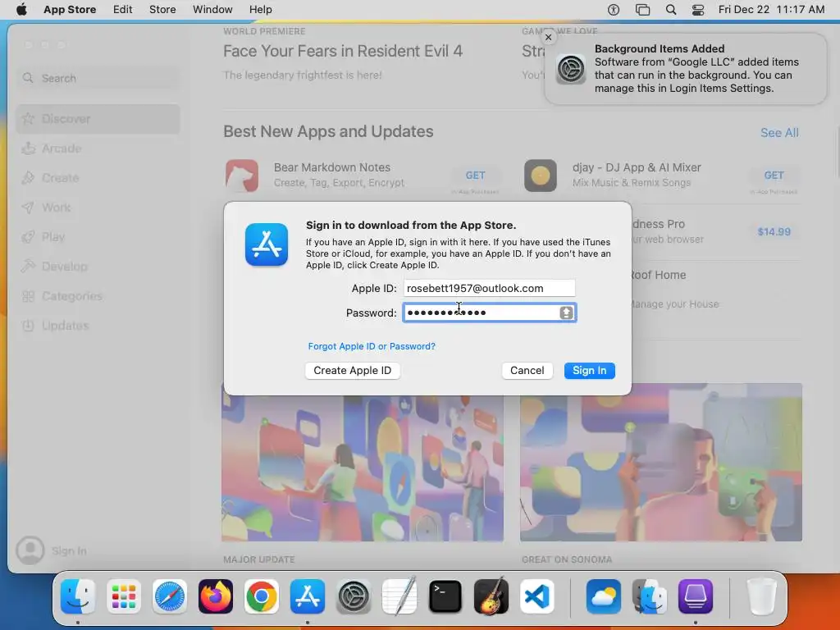
Task: Select Work in the sidebar
Action: pos(98,208)
